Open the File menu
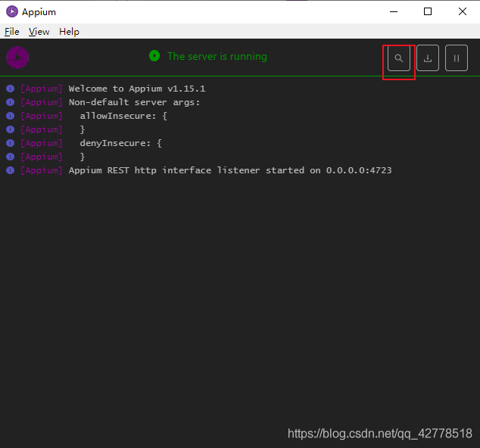 [x=12, y=32]
